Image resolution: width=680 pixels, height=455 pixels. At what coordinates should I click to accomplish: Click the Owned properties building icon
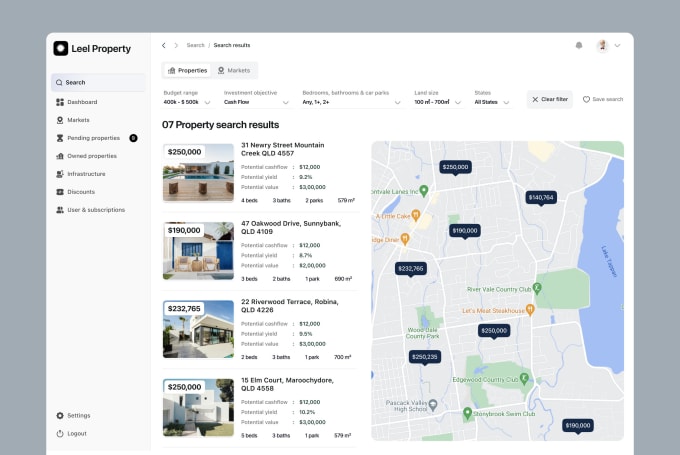pos(60,156)
